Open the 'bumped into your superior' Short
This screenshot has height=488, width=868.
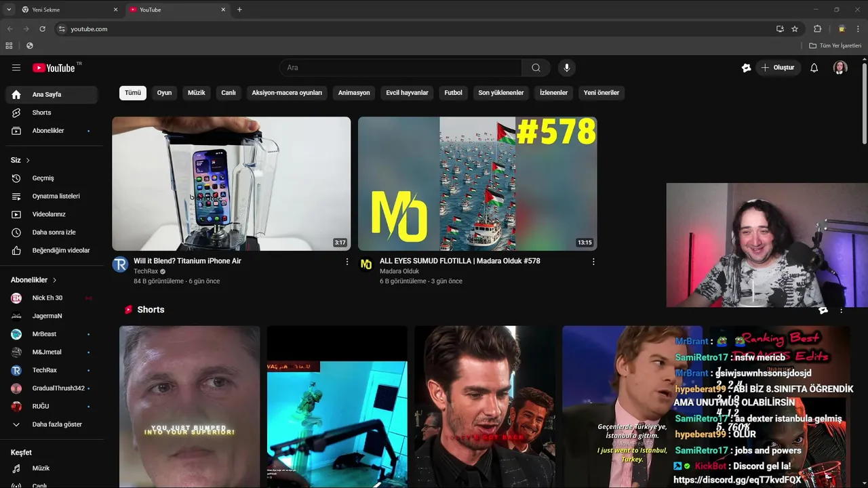(189, 407)
